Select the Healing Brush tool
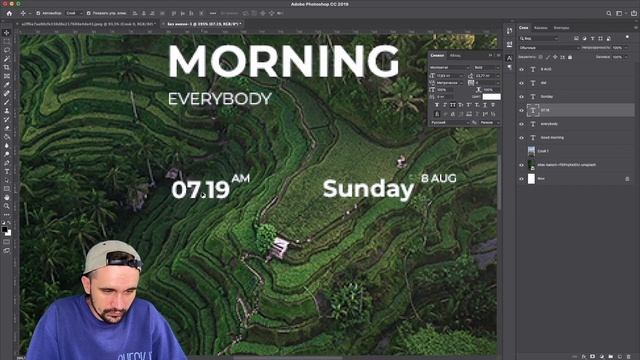The image size is (640, 360). (x=7, y=93)
